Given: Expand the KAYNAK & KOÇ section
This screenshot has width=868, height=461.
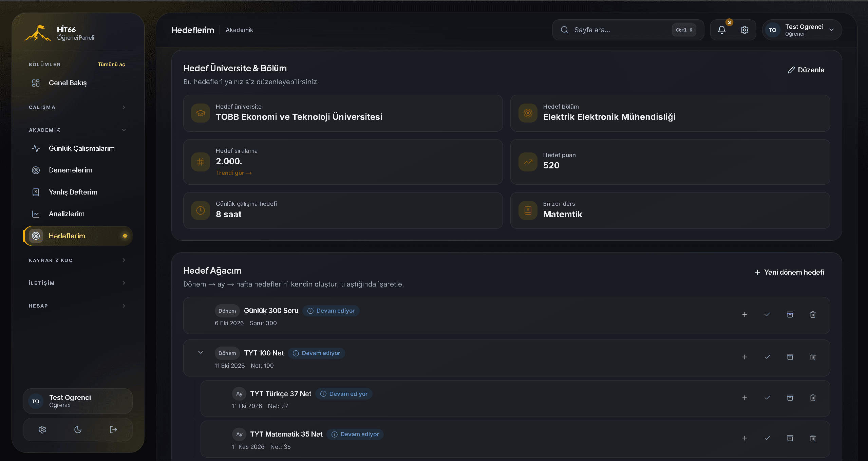Looking at the screenshot, I should click(77, 260).
